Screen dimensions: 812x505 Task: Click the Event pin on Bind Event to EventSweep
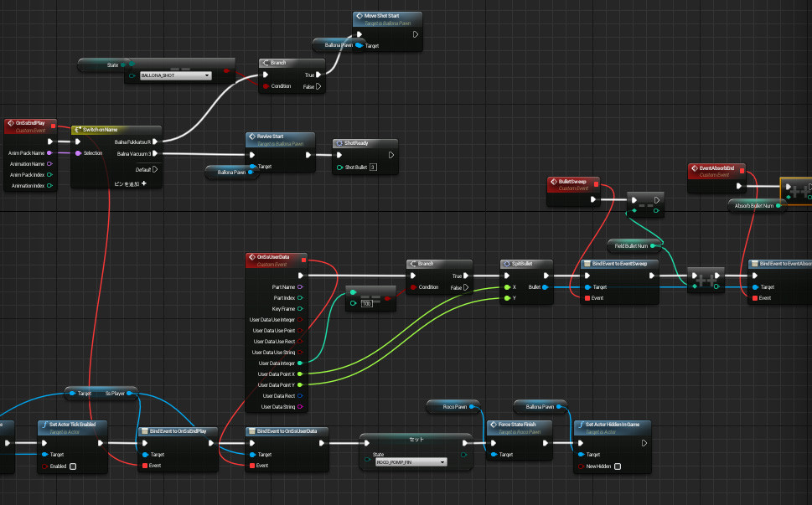click(587, 298)
